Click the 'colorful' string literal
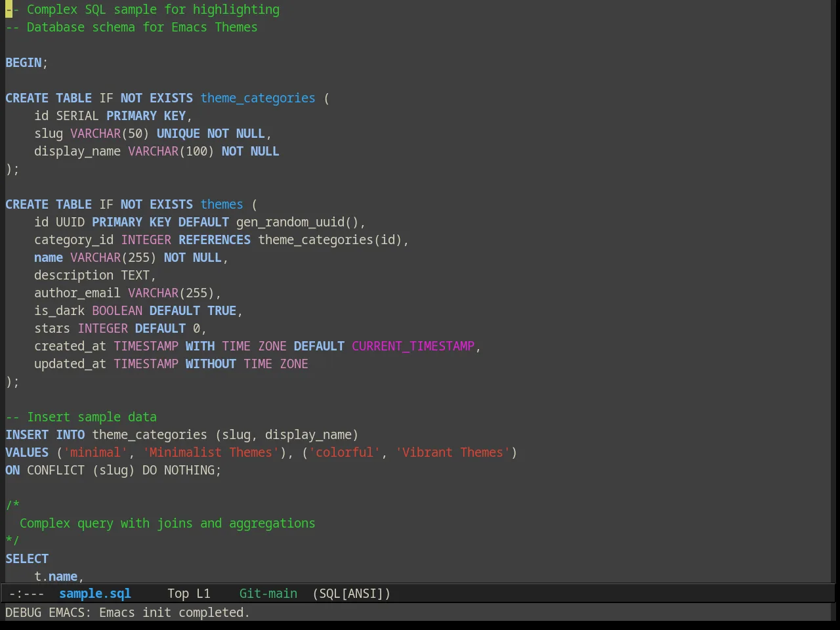This screenshot has width=840, height=630. 345,452
